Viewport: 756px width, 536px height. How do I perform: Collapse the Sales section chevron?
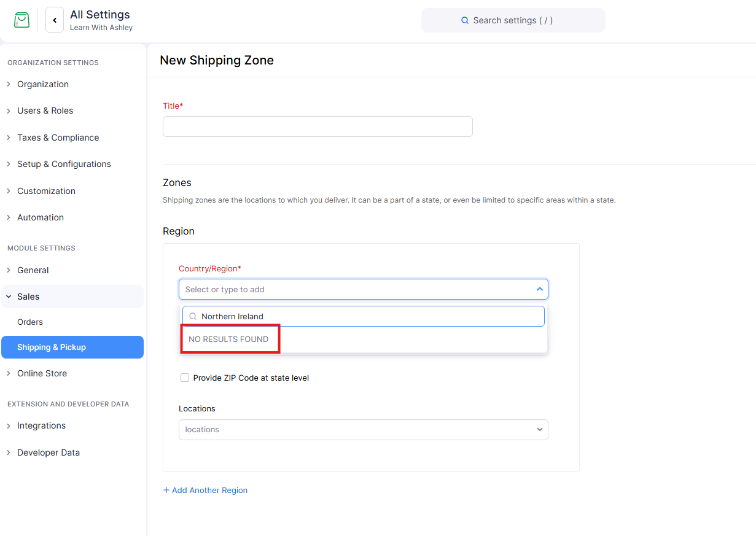pyautogui.click(x=9, y=297)
